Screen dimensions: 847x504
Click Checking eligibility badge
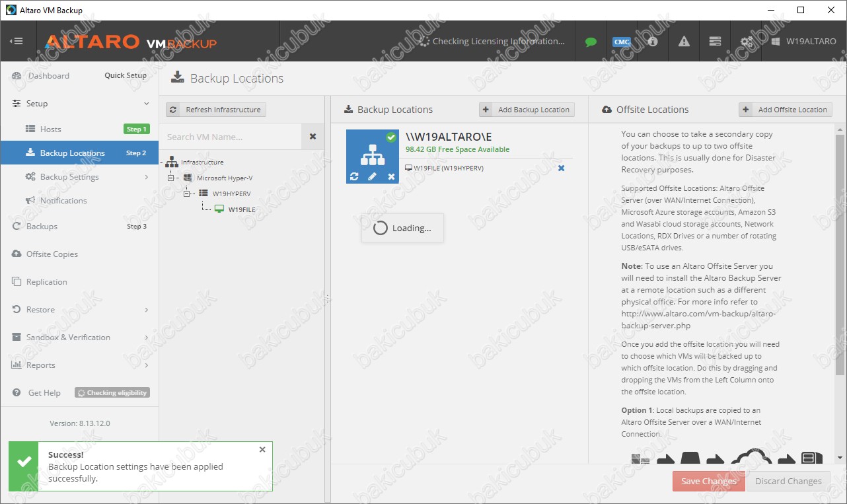click(x=112, y=393)
